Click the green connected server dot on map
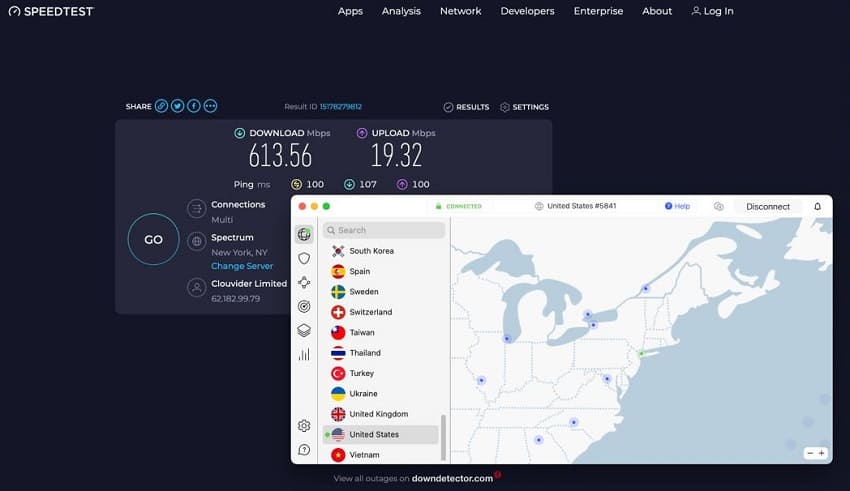The width and height of the screenshot is (850, 491). pyautogui.click(x=642, y=353)
